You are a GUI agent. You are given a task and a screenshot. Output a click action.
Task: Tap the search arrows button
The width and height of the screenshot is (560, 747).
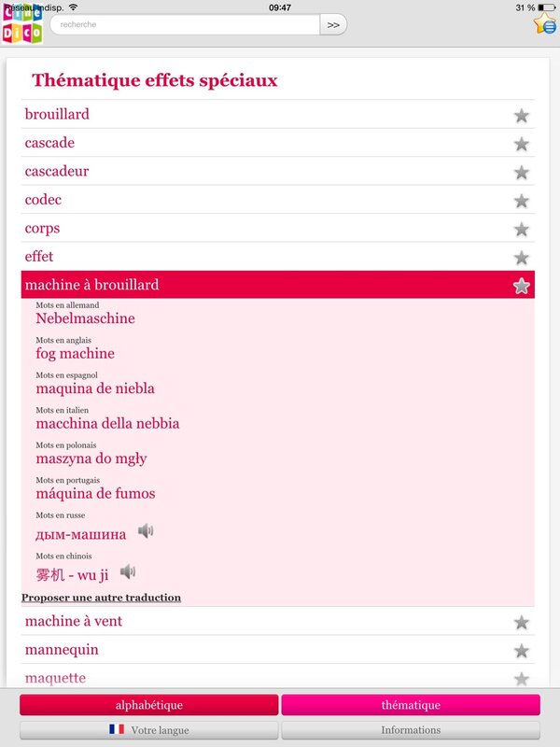(333, 25)
